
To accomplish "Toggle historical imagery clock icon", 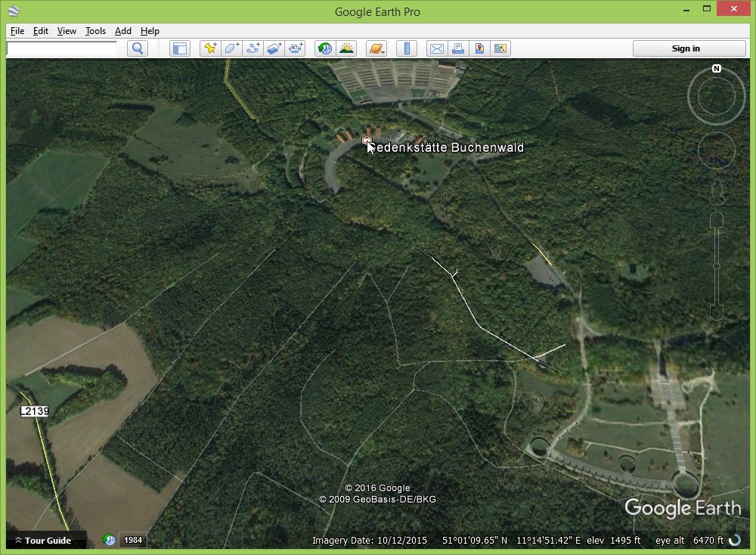I will 325,48.
